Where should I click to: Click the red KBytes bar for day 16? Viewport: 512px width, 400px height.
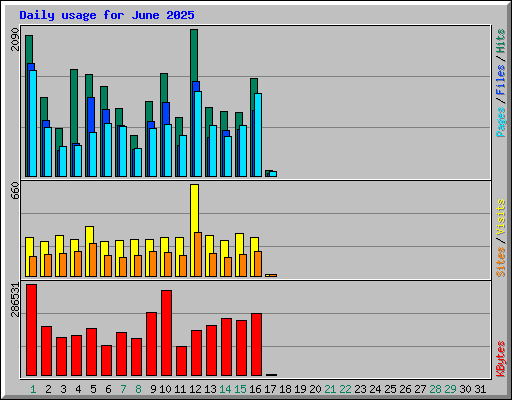pos(256,344)
